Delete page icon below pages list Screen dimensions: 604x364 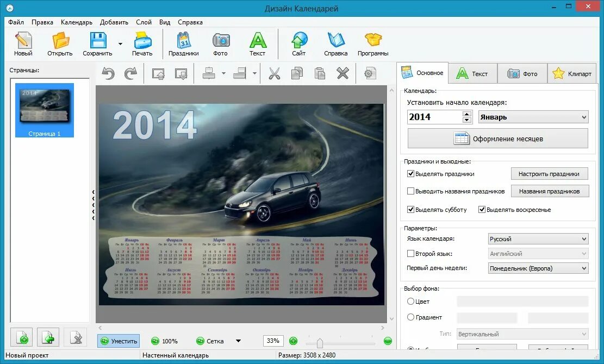[76, 337]
